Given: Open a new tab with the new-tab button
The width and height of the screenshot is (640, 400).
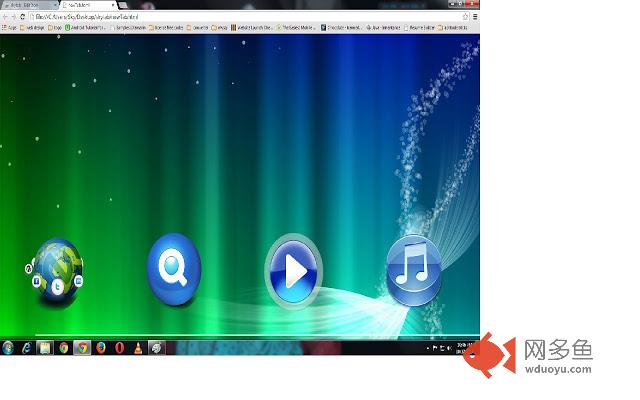Looking at the screenshot, I should tap(123, 5).
